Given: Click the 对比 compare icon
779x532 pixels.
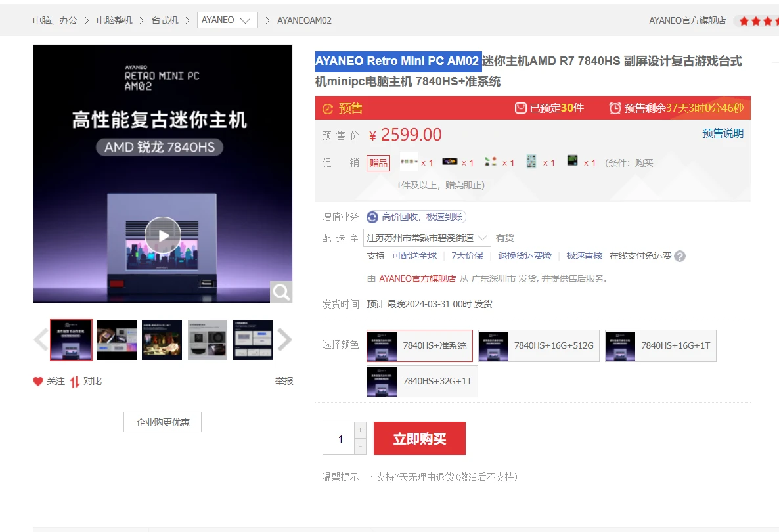Looking at the screenshot, I should tap(74, 382).
